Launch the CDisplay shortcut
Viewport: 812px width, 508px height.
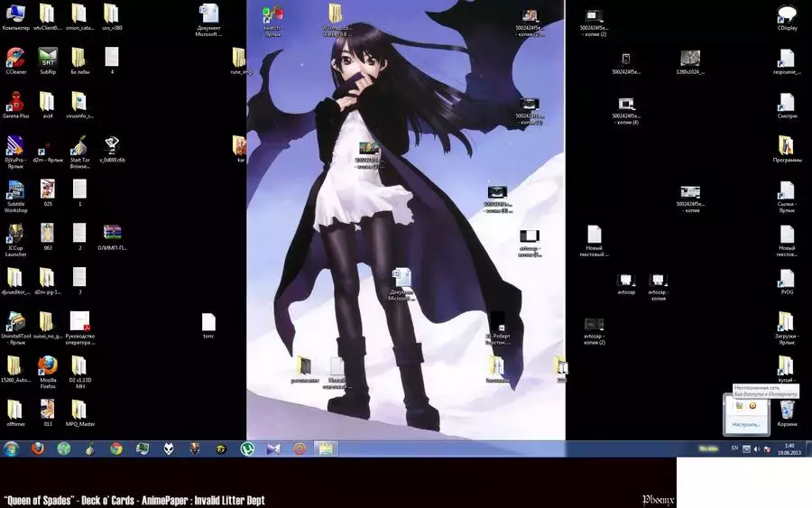coord(787,17)
